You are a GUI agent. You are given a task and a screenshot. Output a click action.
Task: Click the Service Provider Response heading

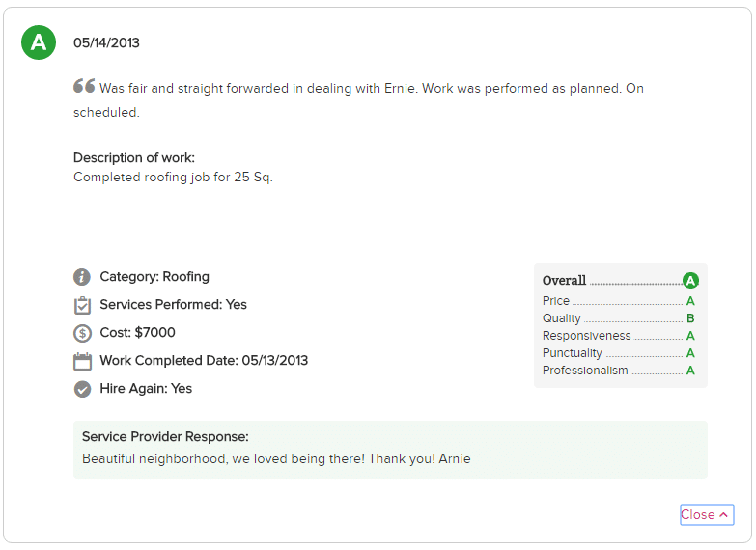point(165,437)
